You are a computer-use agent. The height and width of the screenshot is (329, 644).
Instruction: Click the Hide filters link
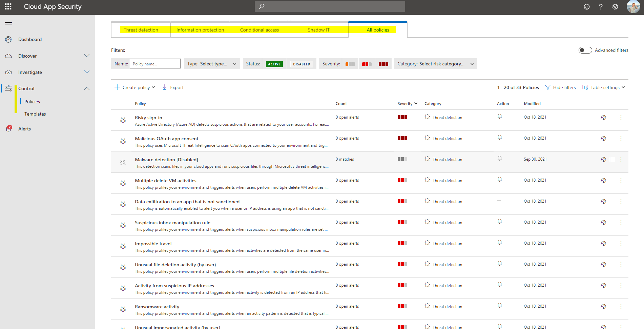coord(564,87)
